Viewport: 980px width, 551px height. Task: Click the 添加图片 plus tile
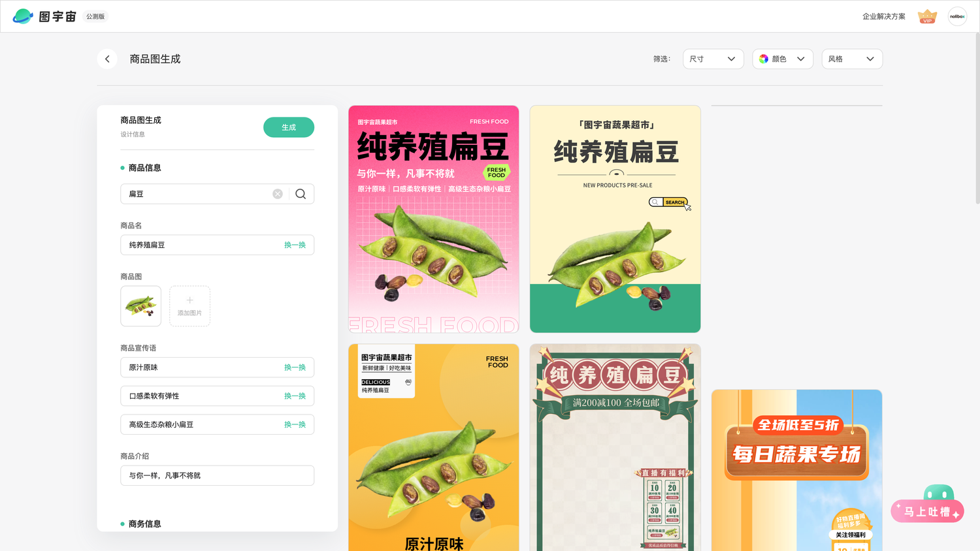tap(189, 306)
